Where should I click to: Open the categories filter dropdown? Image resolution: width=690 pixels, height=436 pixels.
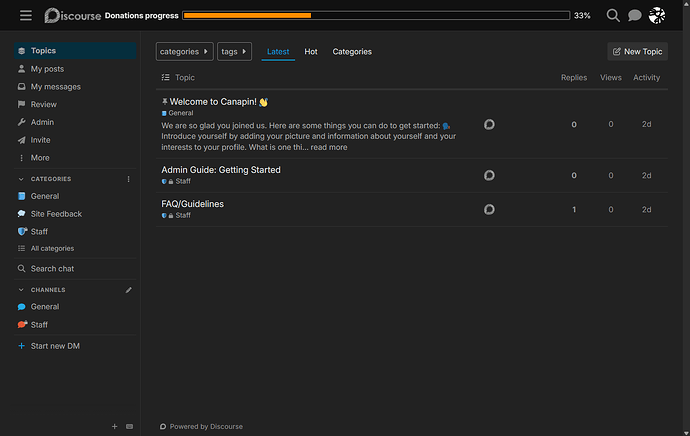click(184, 51)
